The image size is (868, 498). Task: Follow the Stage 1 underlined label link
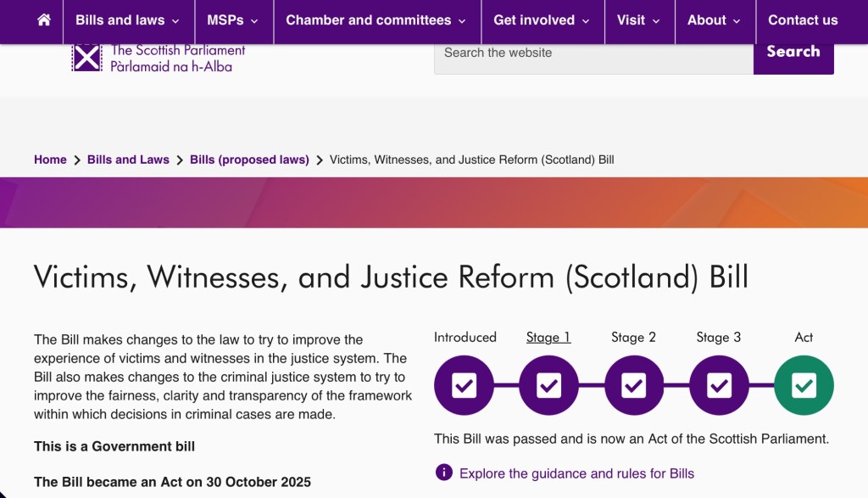[548, 338]
